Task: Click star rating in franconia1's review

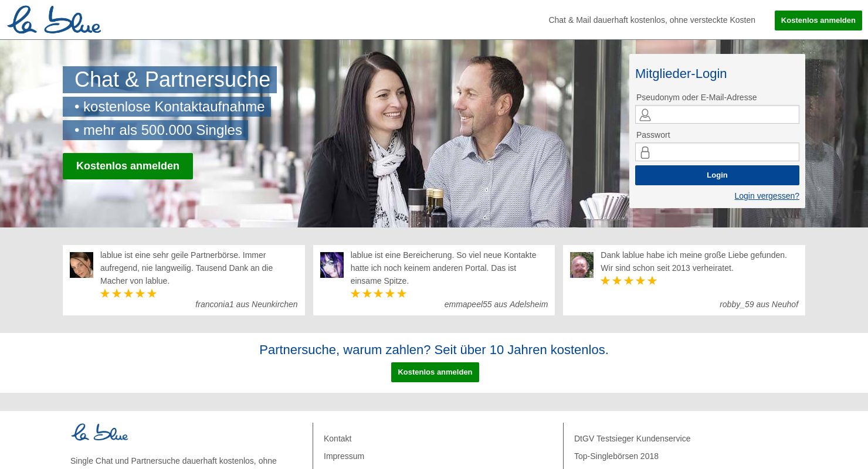Action: pyautogui.click(x=128, y=294)
